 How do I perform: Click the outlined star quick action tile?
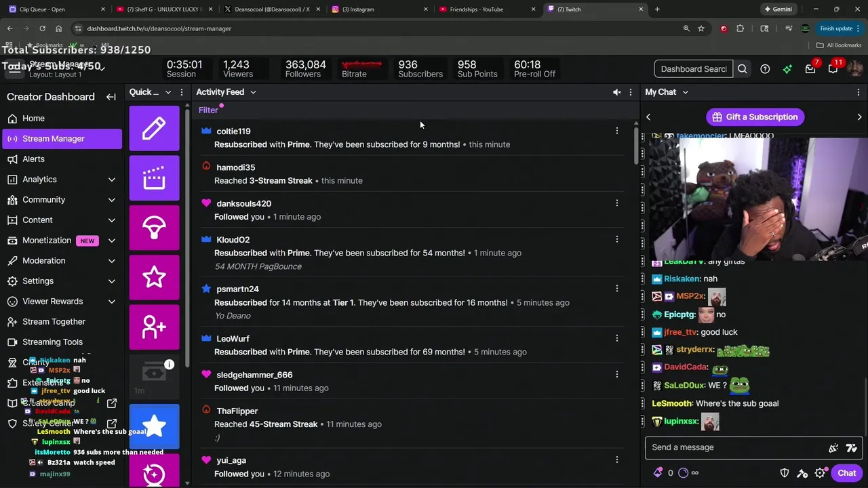coord(154,277)
